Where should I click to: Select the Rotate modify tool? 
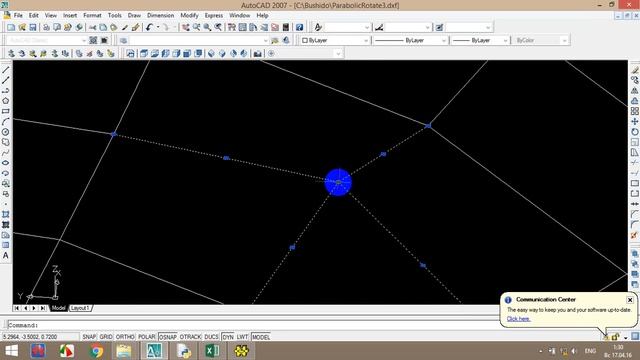click(635, 132)
